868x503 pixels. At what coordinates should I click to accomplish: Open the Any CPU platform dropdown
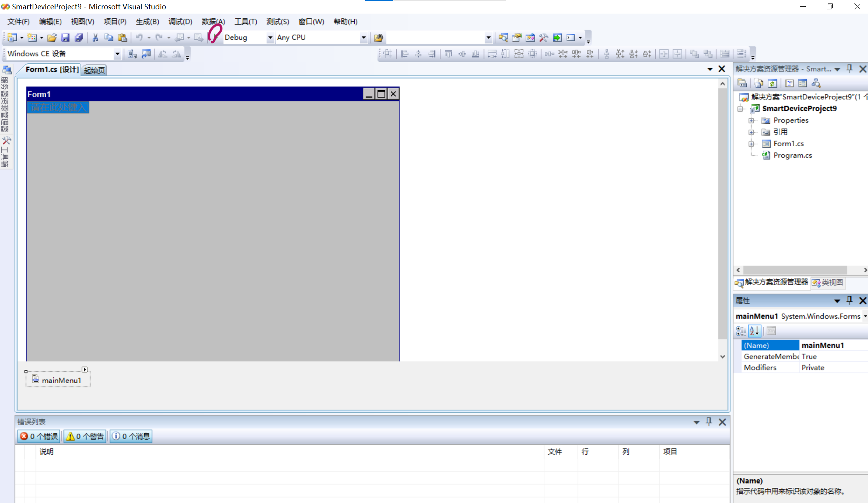[363, 37]
